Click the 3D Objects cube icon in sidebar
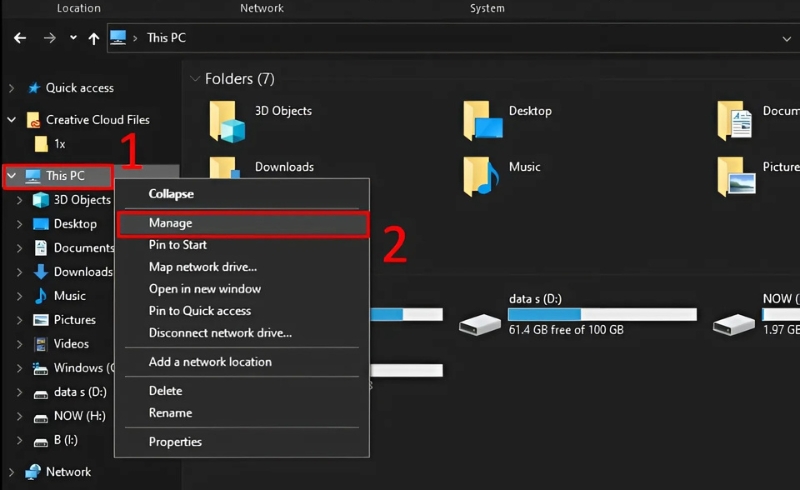Image resolution: width=800 pixels, height=490 pixels. click(41, 200)
